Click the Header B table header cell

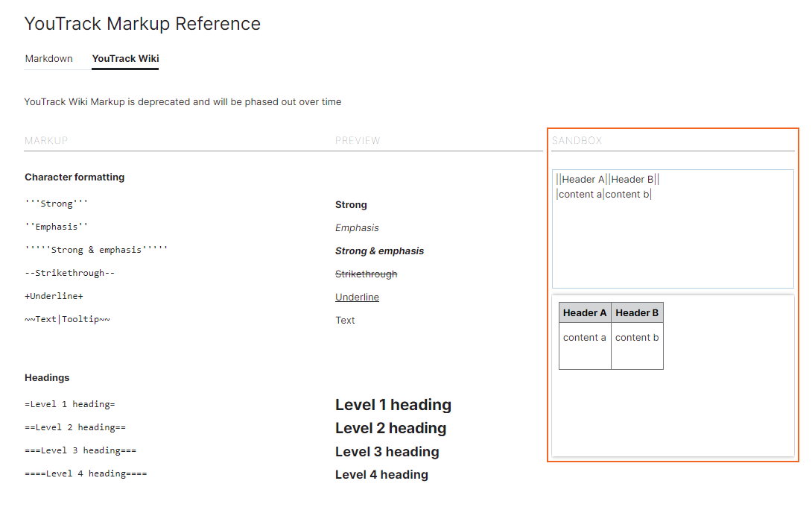click(637, 313)
